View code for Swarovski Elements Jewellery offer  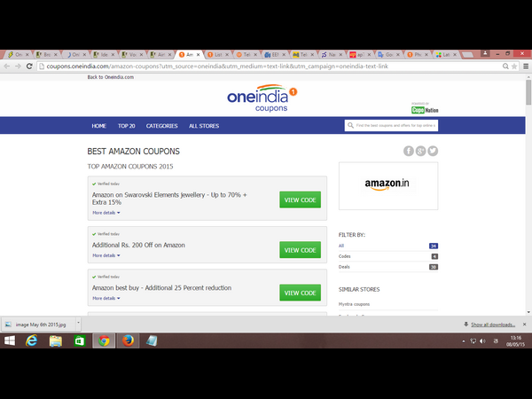[x=300, y=199]
